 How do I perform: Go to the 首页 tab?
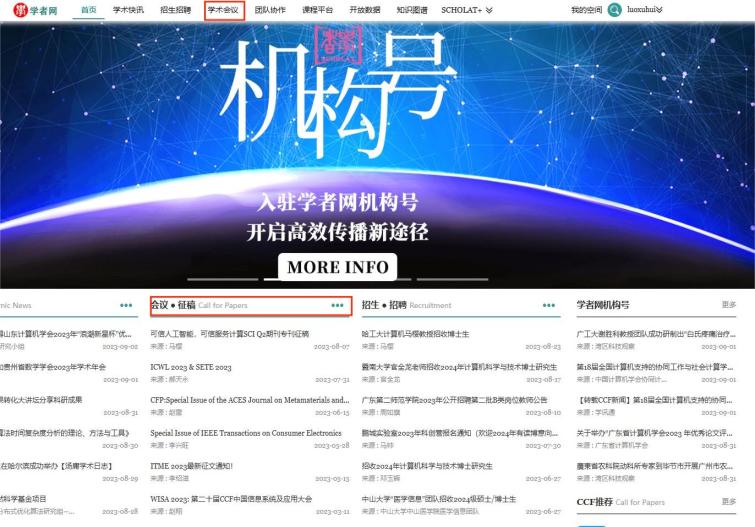coord(88,10)
